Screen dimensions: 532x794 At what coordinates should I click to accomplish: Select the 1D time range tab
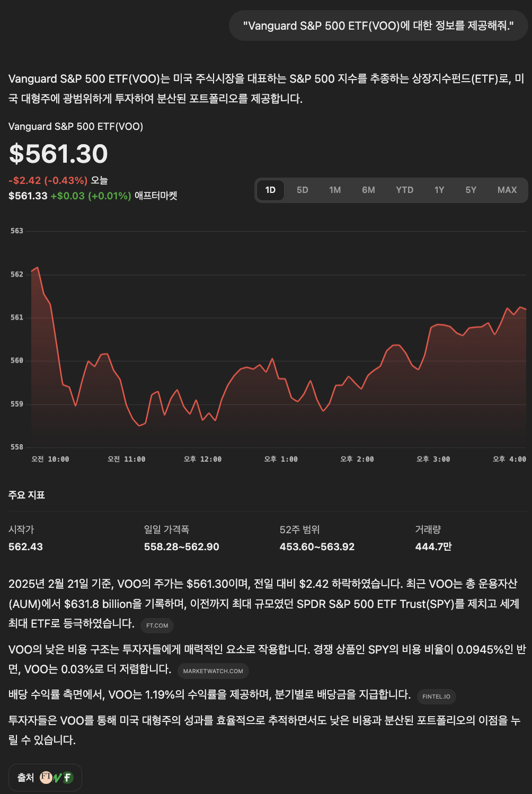coord(270,190)
